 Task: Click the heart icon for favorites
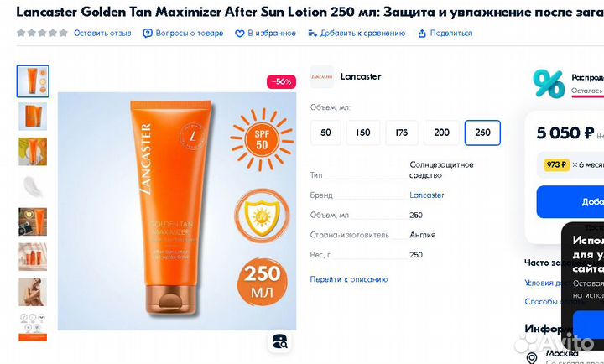[x=240, y=34]
